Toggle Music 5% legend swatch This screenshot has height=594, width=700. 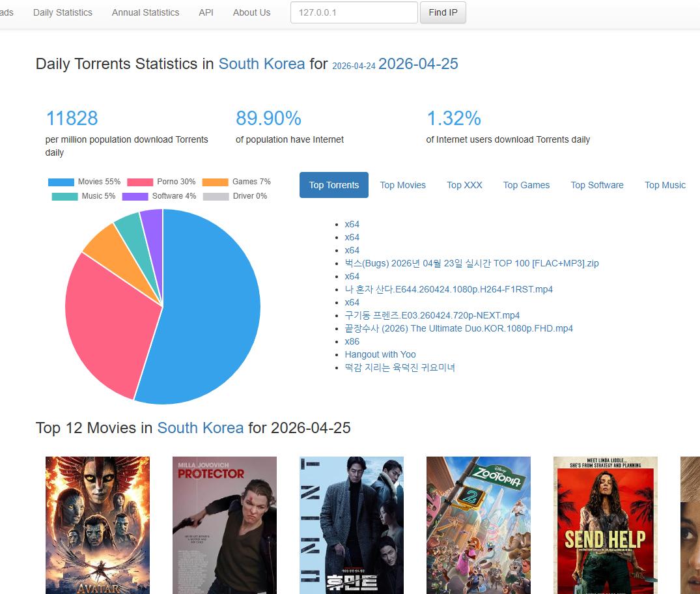pos(64,196)
